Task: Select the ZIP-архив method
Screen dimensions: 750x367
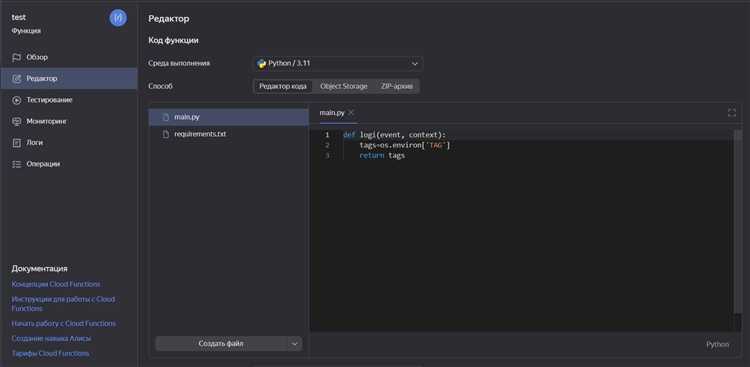Action: point(397,87)
